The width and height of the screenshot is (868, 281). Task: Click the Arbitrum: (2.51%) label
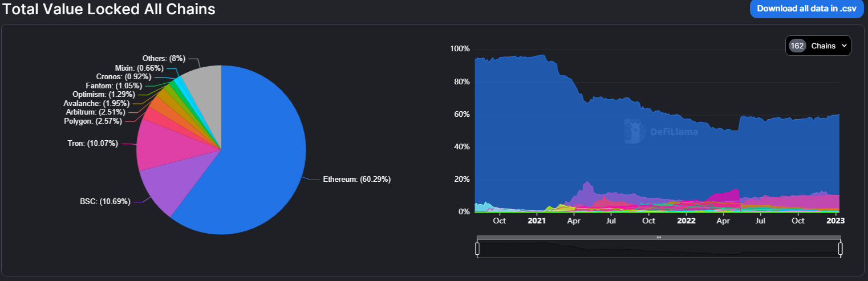pos(95,112)
